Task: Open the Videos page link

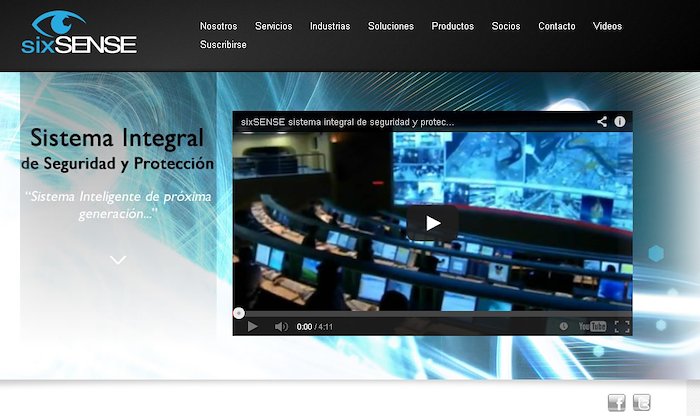Action: (607, 26)
